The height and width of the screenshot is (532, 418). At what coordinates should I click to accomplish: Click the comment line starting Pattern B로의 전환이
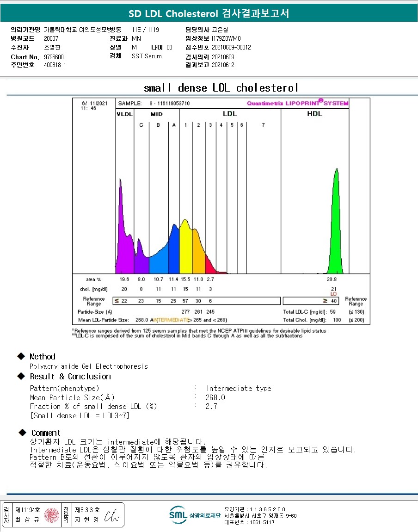point(147,457)
